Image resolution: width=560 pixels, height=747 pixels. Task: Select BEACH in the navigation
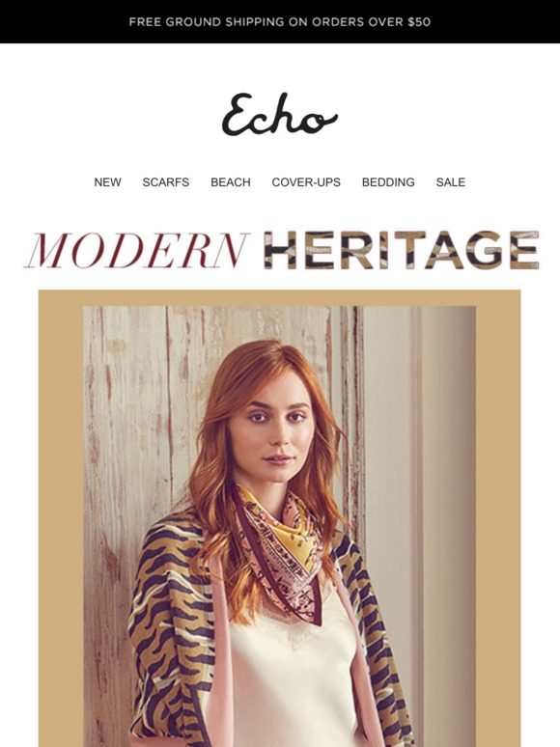[231, 182]
